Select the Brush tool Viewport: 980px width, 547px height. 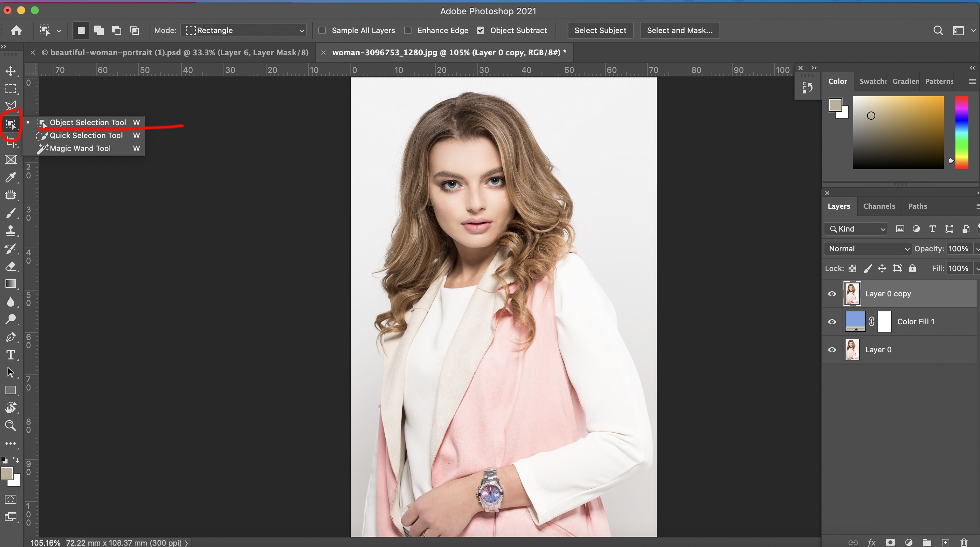[11, 213]
